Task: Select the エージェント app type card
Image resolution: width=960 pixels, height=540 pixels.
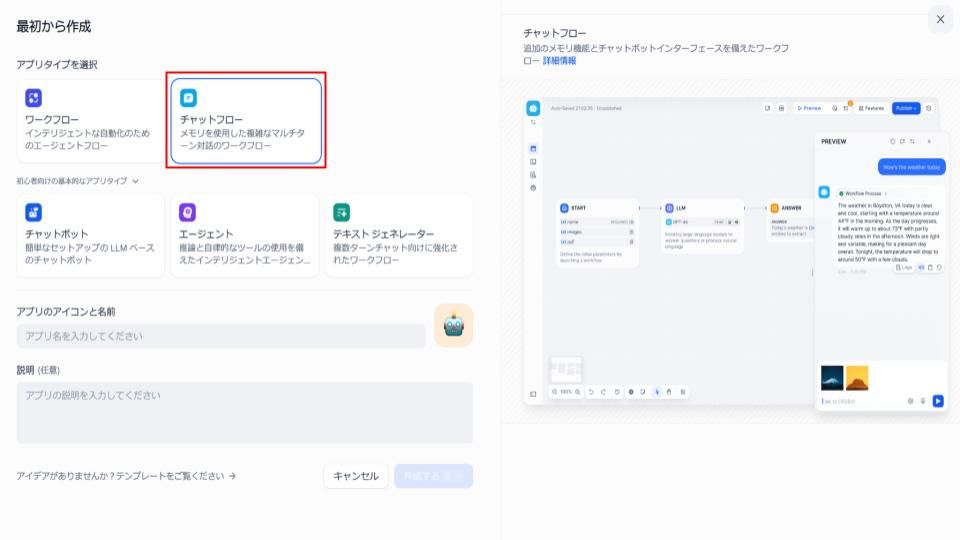Action: click(244, 236)
